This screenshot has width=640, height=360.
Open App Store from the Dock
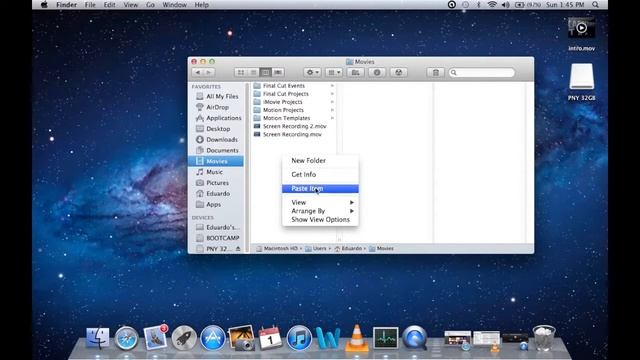pyautogui.click(x=213, y=338)
